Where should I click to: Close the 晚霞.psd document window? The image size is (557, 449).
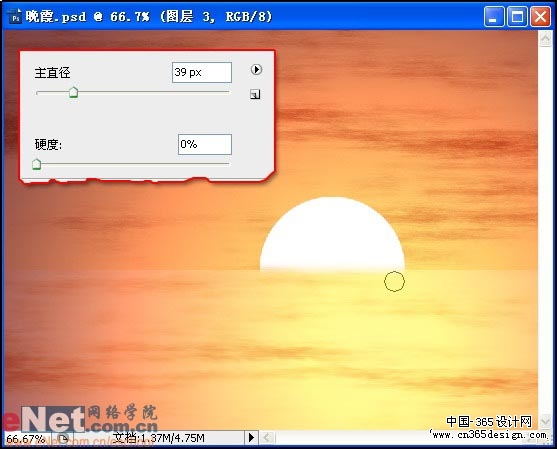point(540,16)
